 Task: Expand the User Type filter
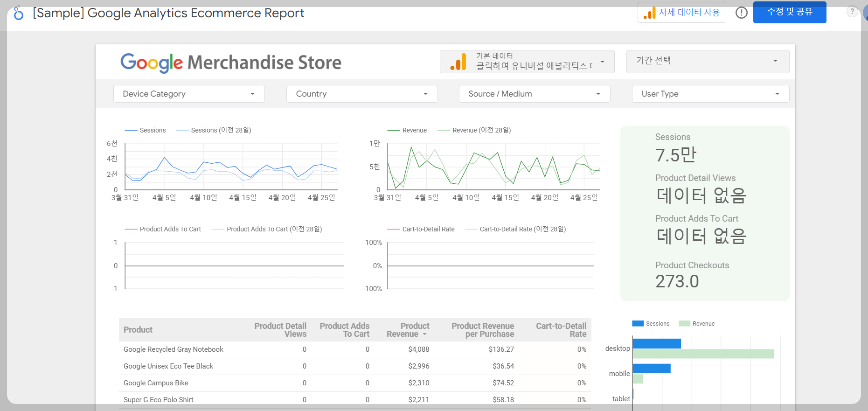(x=710, y=94)
